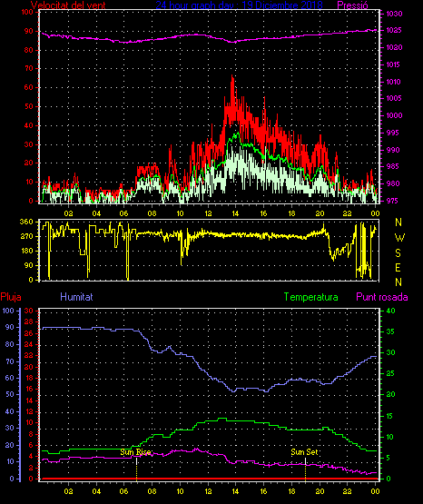Click the pressure axis value 1005
Viewport: 423px width, 504px height.
(394, 98)
